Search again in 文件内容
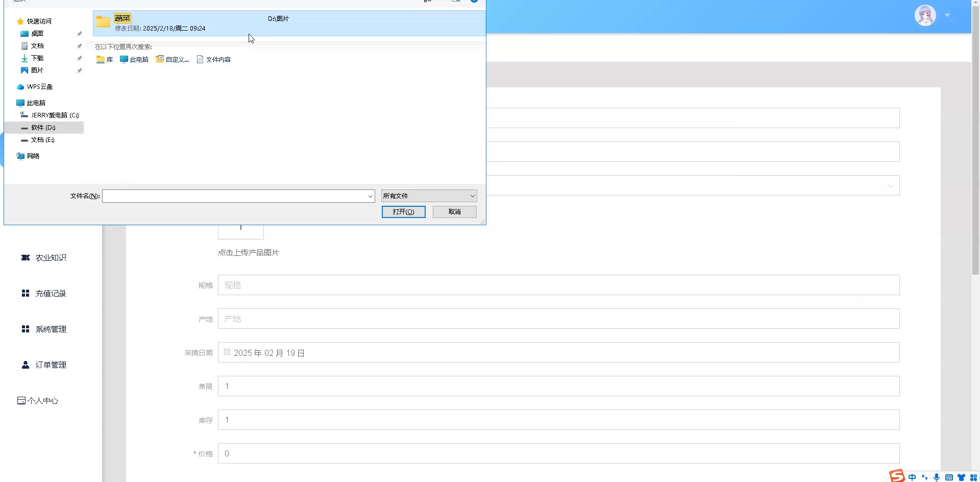This screenshot has width=980, height=482. (x=214, y=60)
